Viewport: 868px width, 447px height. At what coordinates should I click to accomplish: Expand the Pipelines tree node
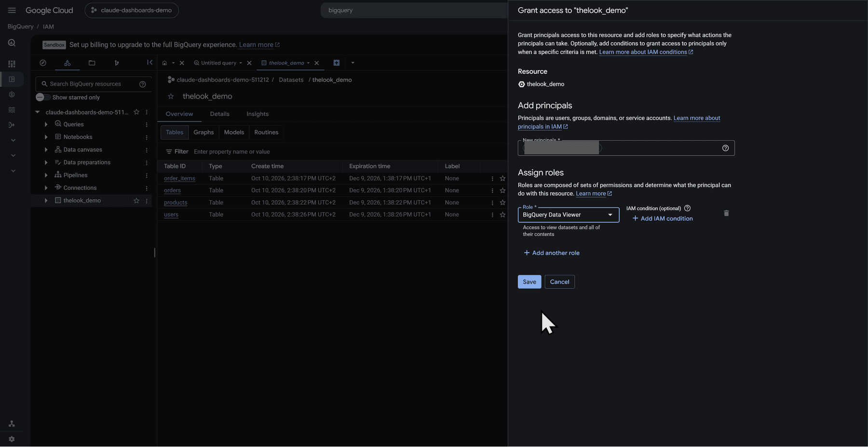pyautogui.click(x=46, y=175)
